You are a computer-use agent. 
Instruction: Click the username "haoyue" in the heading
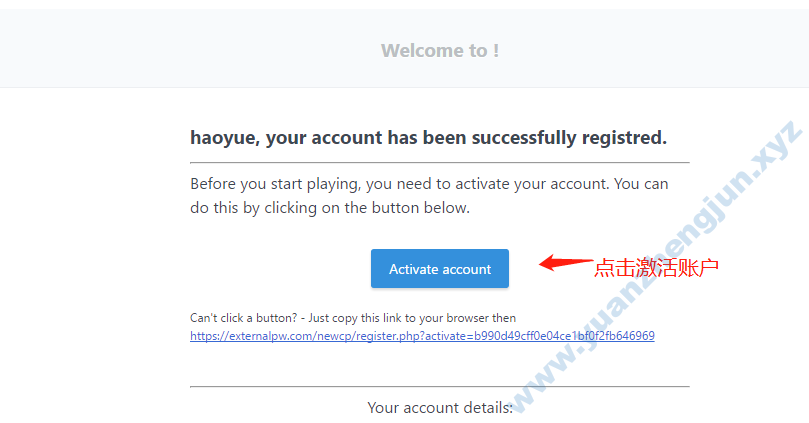point(225,138)
